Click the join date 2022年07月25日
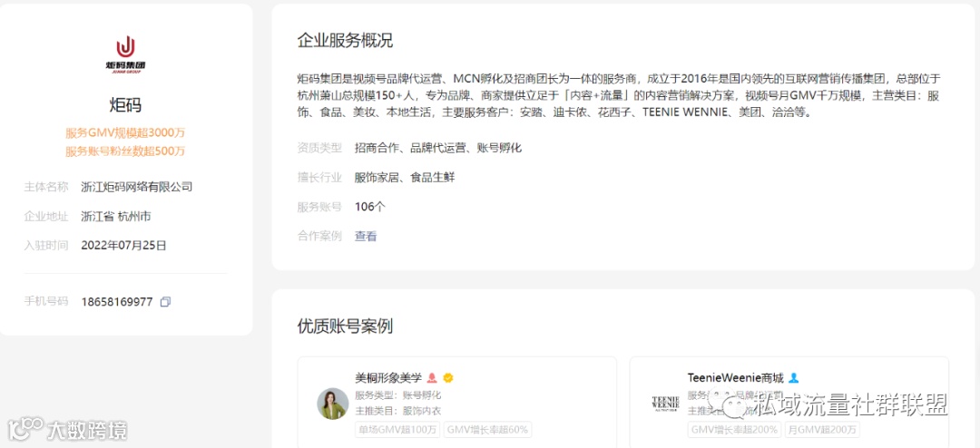The height and width of the screenshot is (448, 980). click(x=123, y=246)
